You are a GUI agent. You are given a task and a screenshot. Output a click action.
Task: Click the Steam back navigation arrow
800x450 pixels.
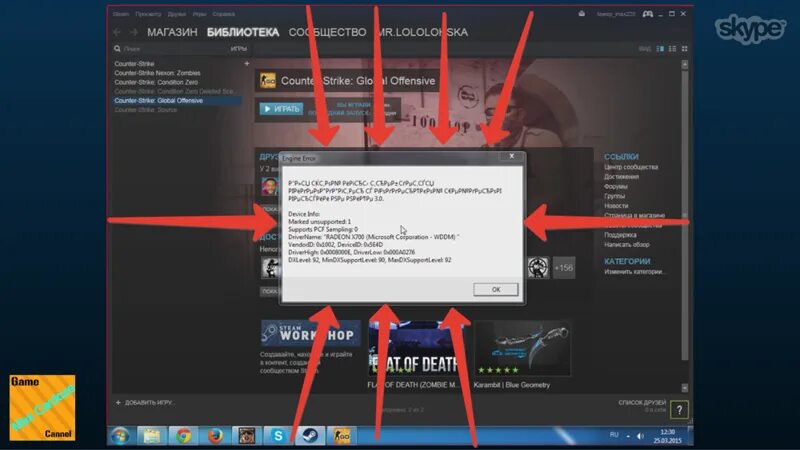coord(117,32)
